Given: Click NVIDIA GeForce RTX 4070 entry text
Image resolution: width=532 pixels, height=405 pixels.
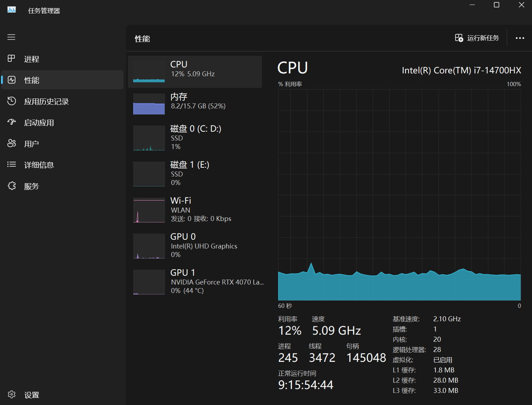Looking at the screenshot, I should (x=217, y=282).
